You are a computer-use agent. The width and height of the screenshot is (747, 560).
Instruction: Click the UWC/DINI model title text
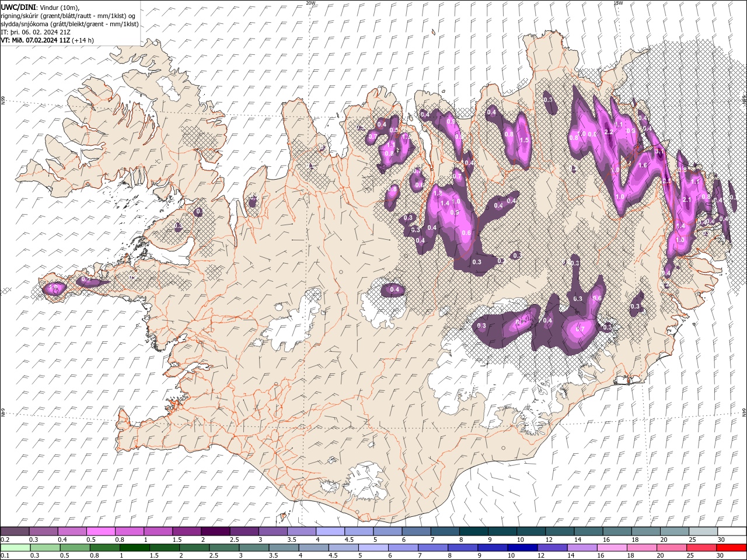tap(18, 7)
